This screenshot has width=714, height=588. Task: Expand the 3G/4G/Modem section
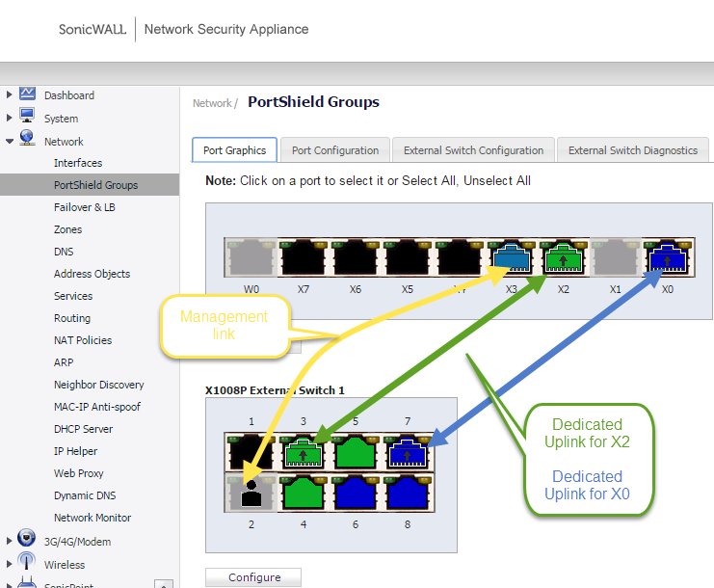click(10, 542)
